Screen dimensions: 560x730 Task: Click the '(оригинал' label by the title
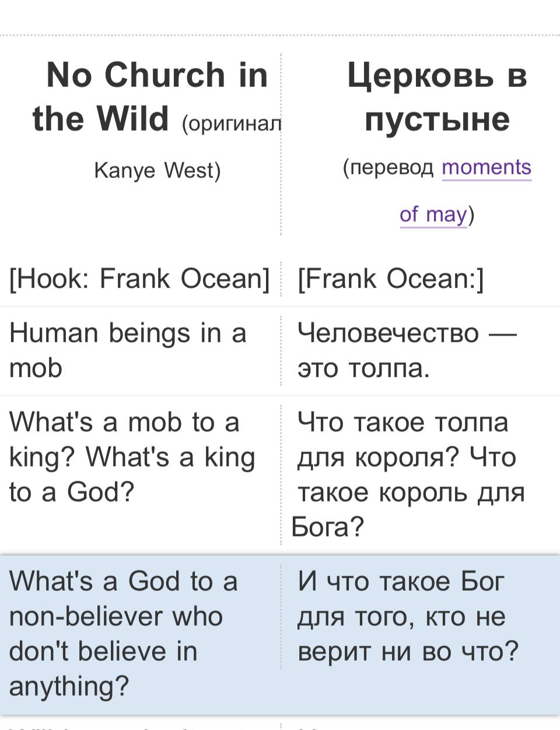(x=231, y=123)
